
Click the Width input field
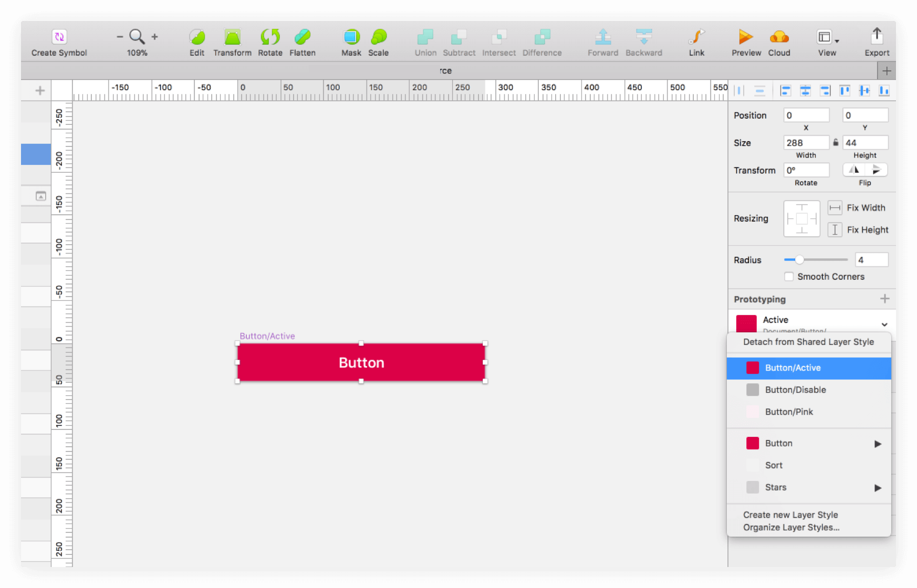[806, 143]
